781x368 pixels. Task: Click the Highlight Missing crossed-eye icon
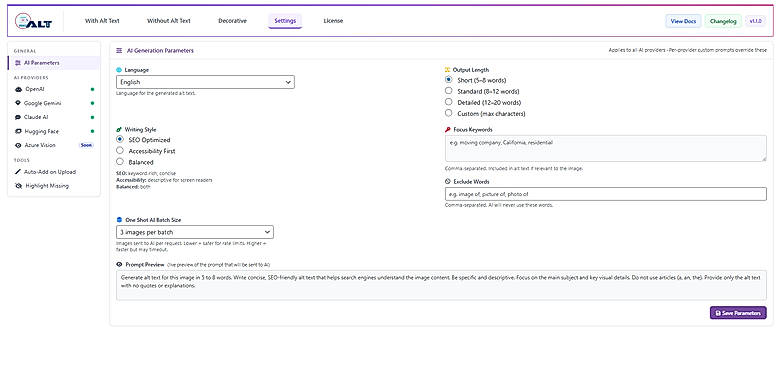(18, 186)
